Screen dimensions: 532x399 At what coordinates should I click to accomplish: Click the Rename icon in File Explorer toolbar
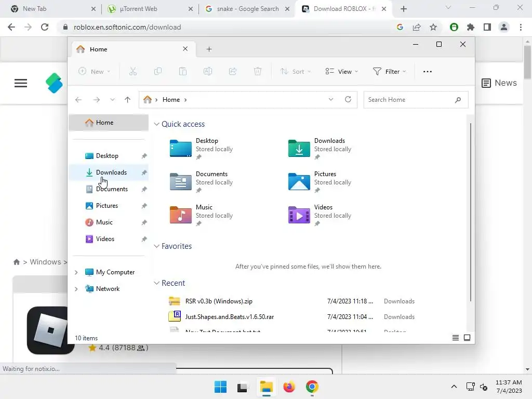(208, 71)
